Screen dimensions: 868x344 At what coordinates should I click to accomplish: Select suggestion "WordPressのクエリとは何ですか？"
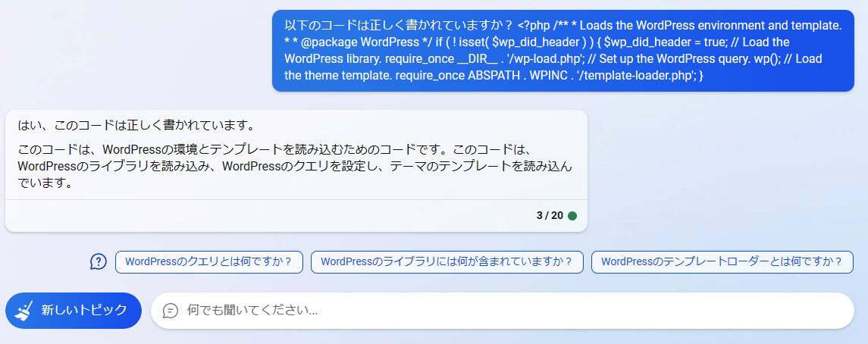click(x=208, y=261)
